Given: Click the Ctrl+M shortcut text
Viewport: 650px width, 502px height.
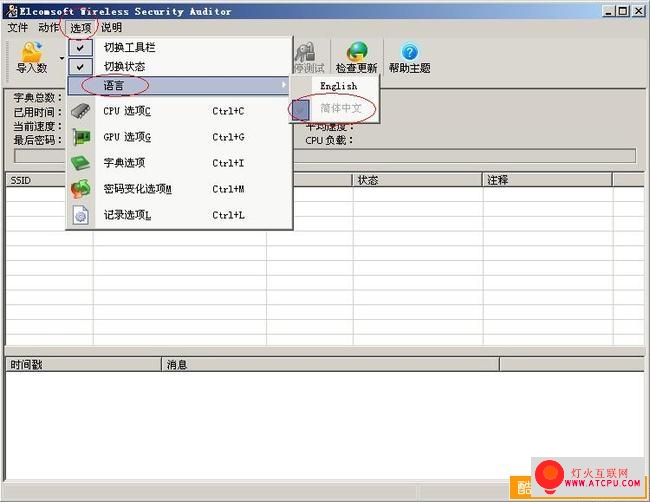Looking at the screenshot, I should click(x=228, y=189).
